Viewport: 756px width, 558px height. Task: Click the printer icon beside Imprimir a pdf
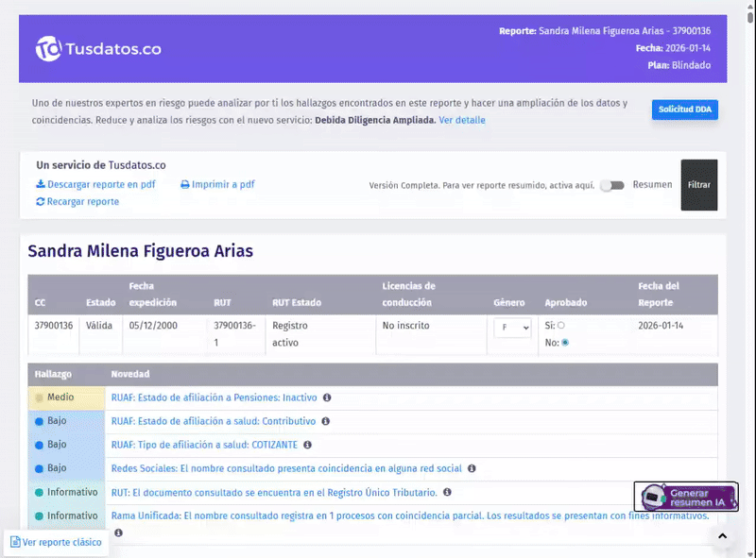184,184
